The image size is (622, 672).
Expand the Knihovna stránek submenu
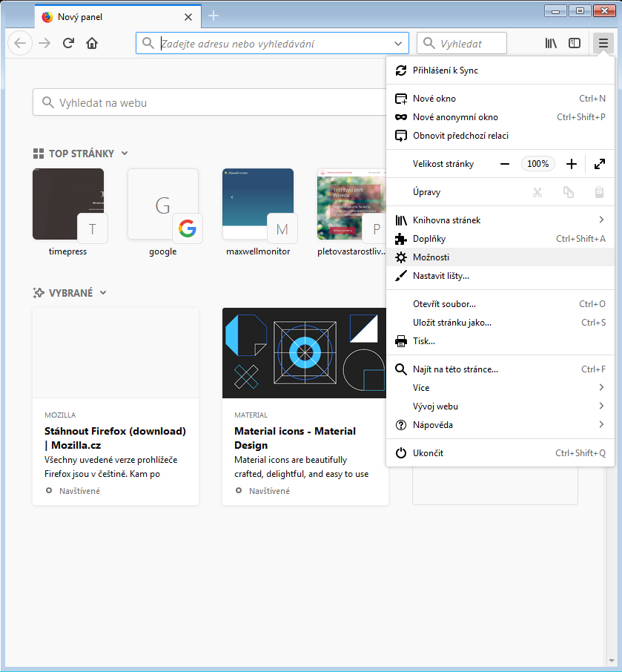point(601,220)
